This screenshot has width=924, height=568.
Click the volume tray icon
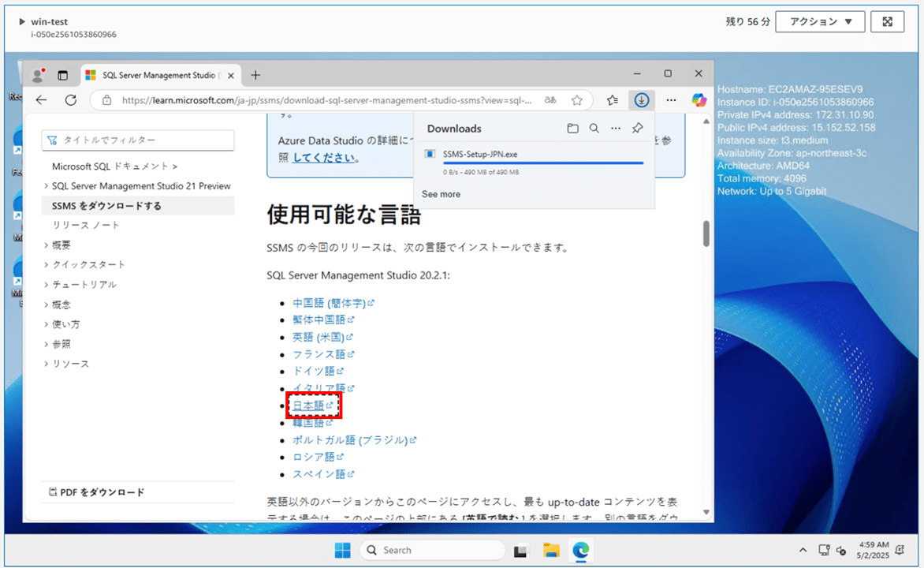click(841, 551)
